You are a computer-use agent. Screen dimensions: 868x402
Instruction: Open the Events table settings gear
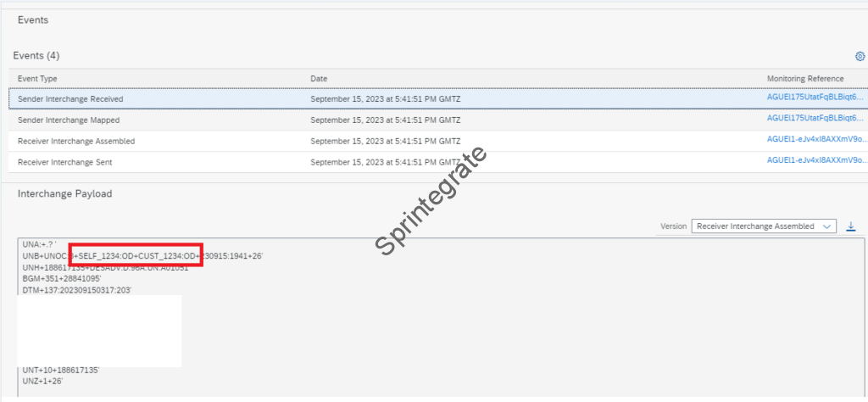click(860, 56)
